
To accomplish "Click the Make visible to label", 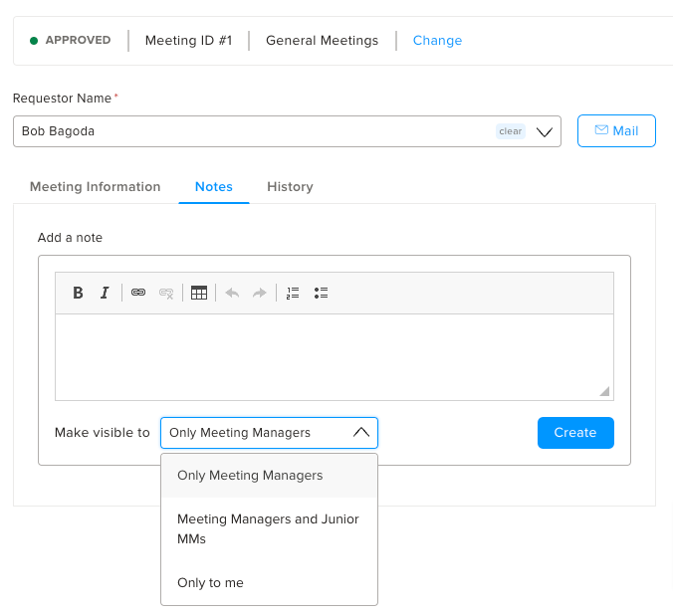I will click(x=103, y=433).
